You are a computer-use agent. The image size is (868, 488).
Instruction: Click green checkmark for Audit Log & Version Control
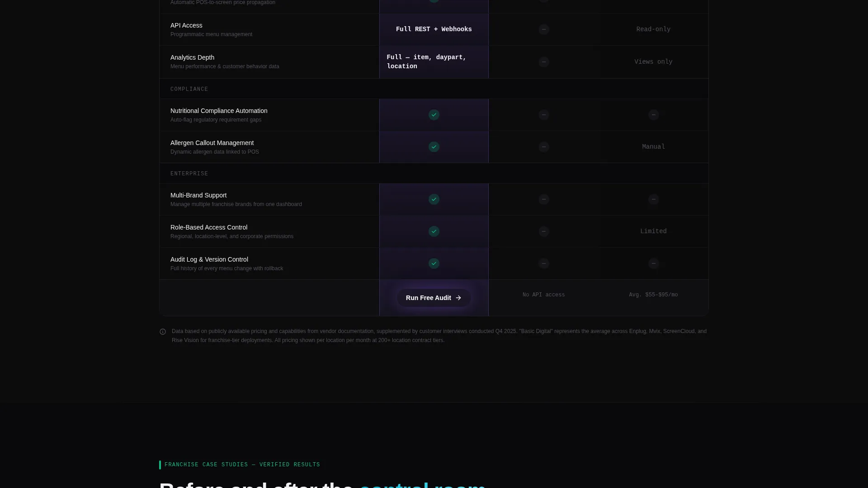click(x=434, y=263)
